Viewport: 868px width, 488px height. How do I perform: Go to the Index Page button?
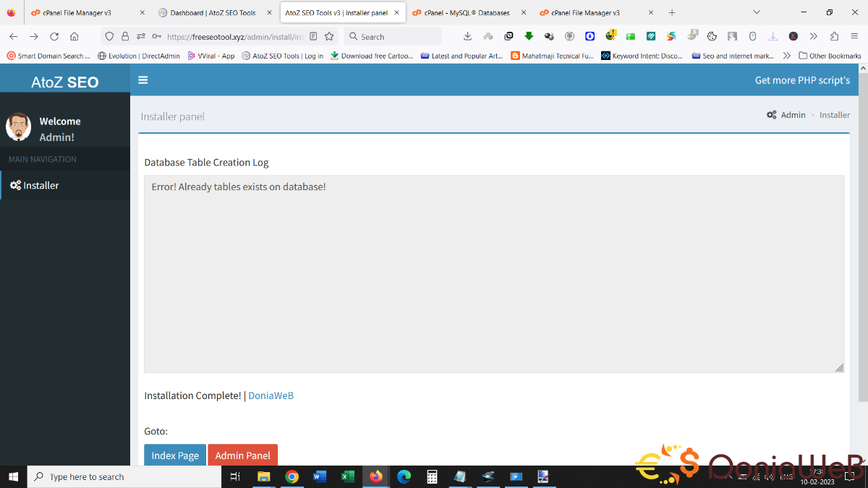pyautogui.click(x=175, y=455)
